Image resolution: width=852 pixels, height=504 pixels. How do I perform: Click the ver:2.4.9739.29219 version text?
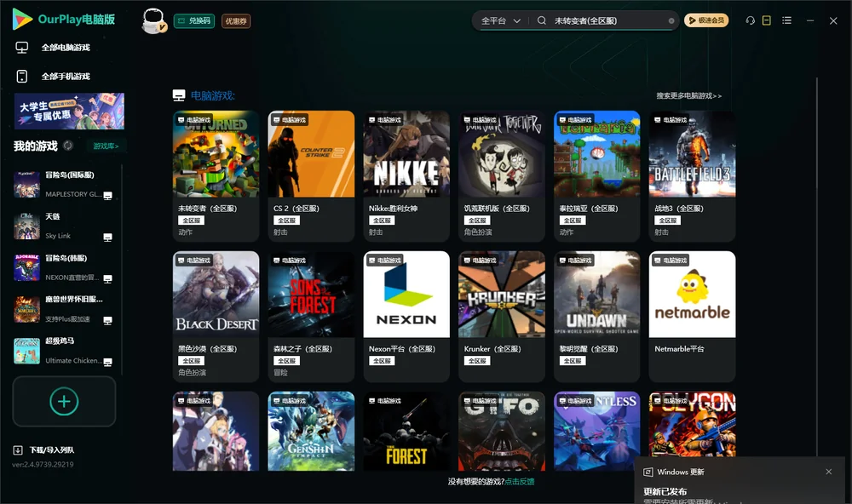click(43, 465)
